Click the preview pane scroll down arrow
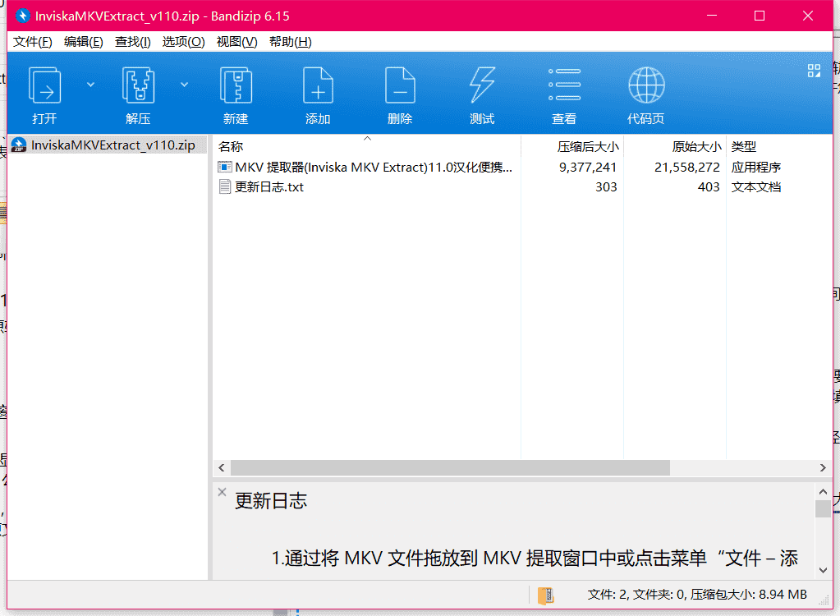 [823, 571]
